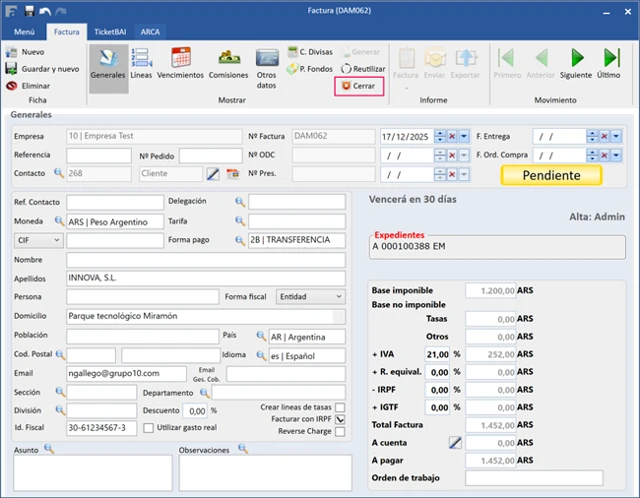The height and width of the screenshot is (498, 640).
Task: Click the edit pencil next to A cuenta
Action: [456, 442]
